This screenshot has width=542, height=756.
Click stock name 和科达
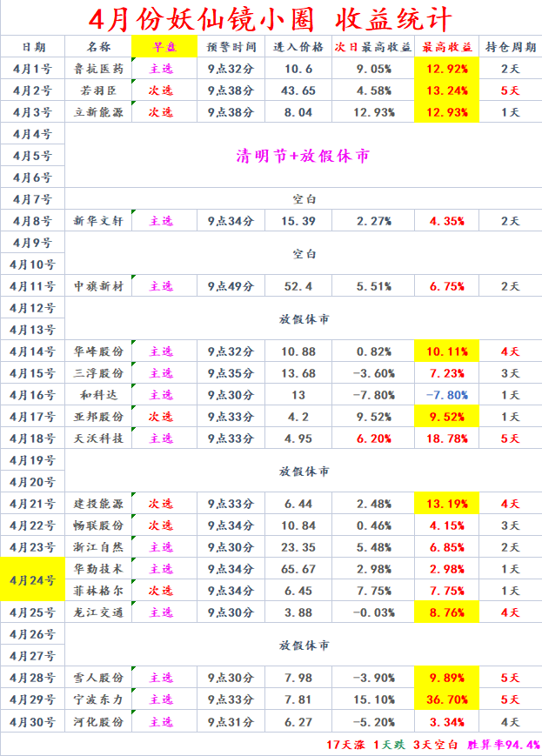pyautogui.click(x=98, y=395)
